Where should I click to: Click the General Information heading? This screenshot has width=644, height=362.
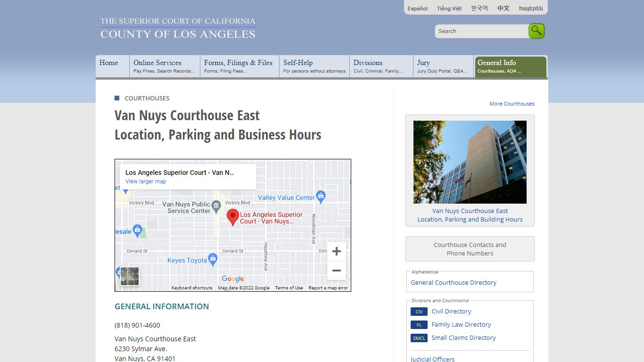162,306
